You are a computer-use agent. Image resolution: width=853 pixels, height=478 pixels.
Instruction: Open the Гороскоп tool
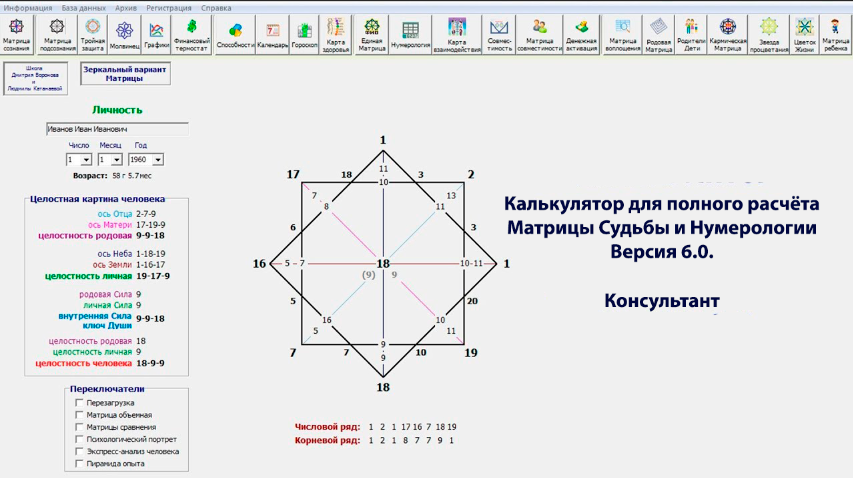pos(304,35)
